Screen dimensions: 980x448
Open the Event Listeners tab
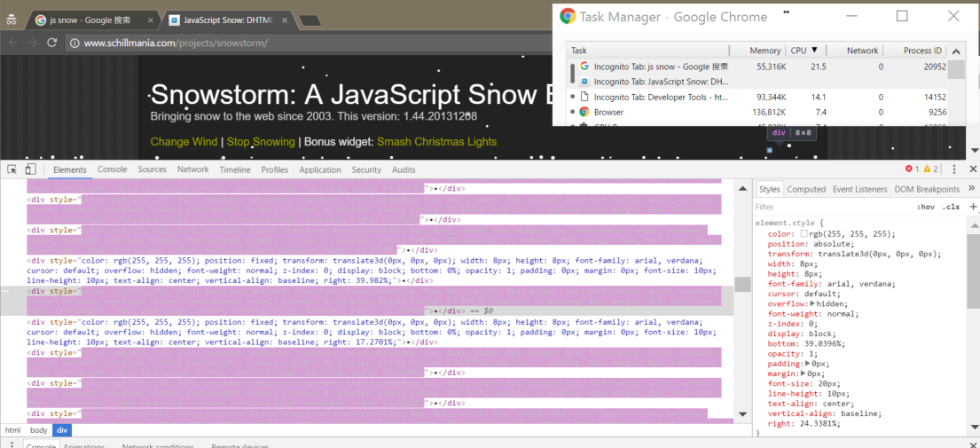tap(860, 189)
